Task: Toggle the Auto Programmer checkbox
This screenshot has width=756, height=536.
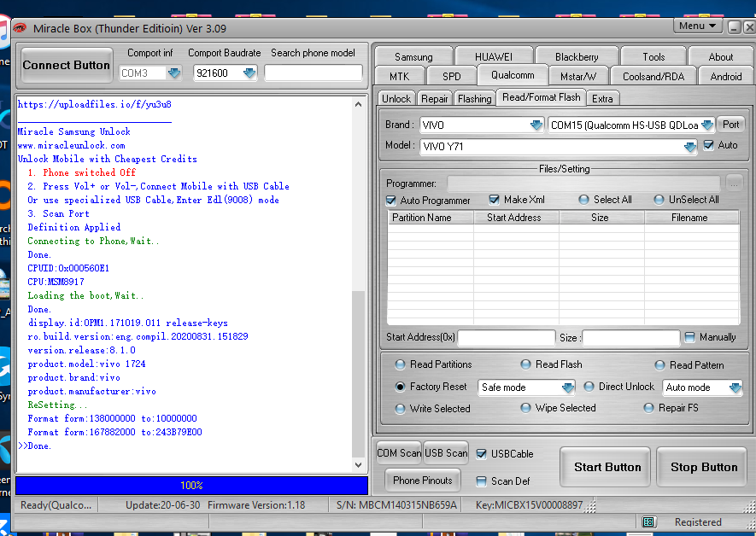Action: point(391,201)
